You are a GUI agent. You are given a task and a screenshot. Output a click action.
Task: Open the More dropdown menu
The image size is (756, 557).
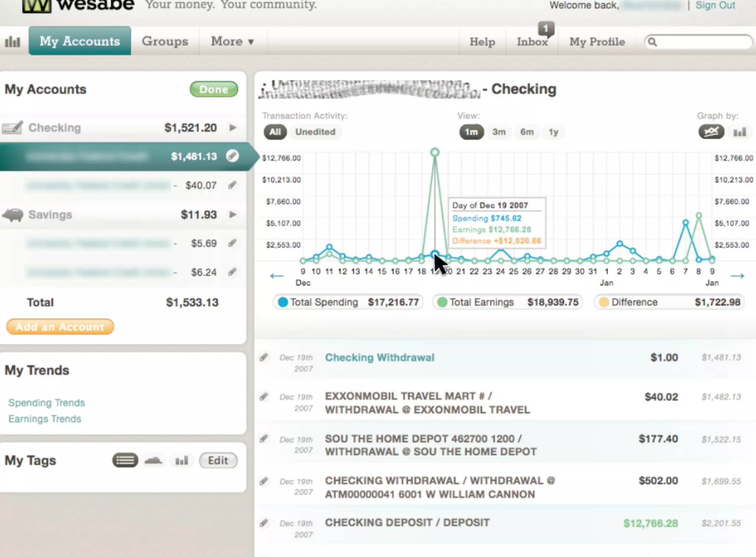coord(232,41)
